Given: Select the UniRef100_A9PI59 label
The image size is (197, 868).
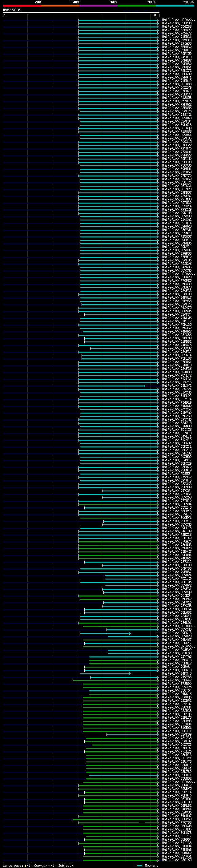Looking at the screenshot, I should (176, 54).
